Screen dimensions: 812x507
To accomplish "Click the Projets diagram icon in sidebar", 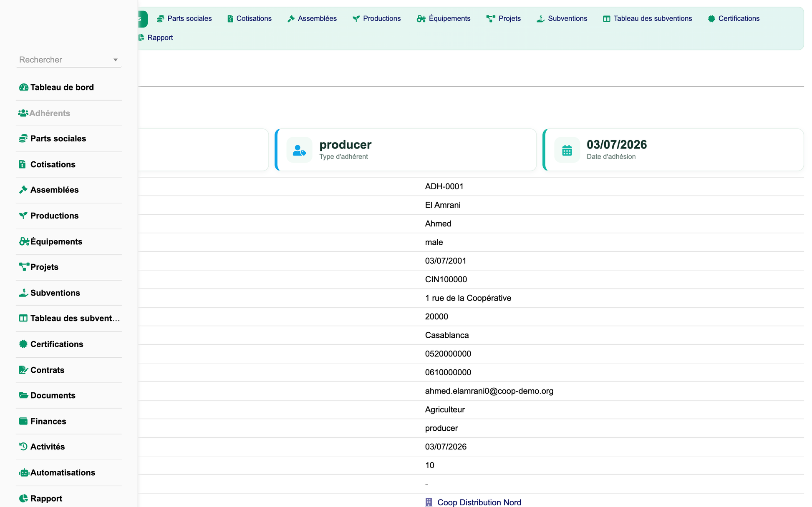I will [24, 267].
